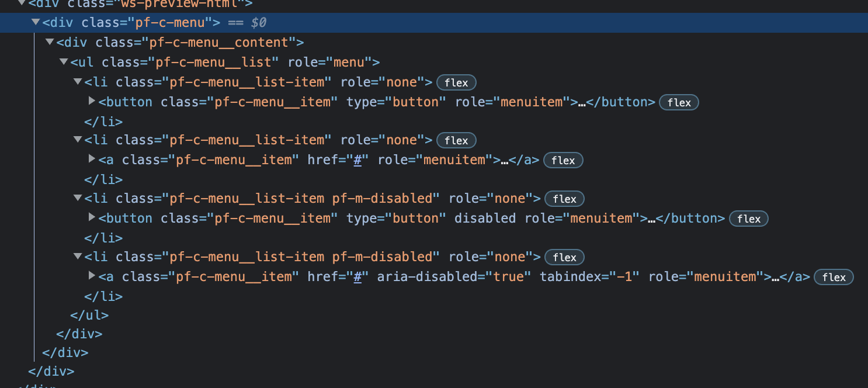Expand the aria-disabled anchor element

pos(92,275)
